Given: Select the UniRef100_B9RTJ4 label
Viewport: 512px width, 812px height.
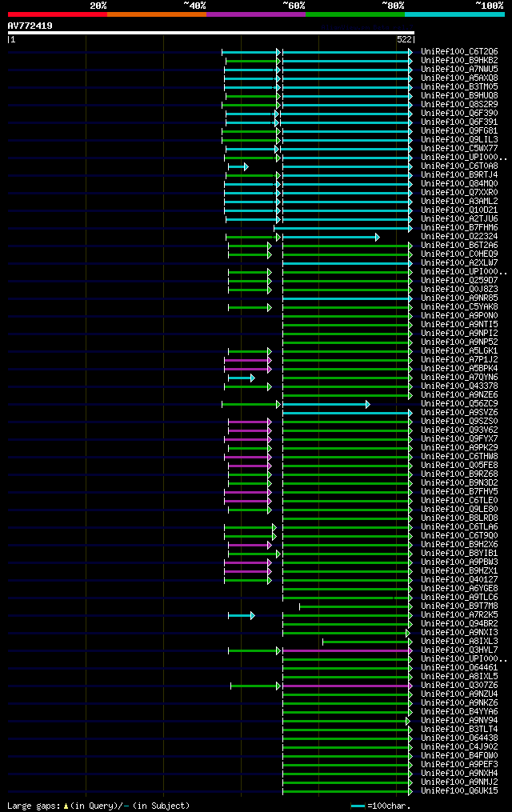Looking at the screenshot, I should coord(459,175).
